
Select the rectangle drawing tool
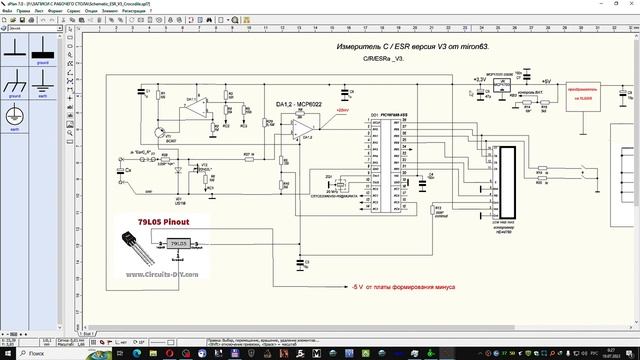(70, 38)
